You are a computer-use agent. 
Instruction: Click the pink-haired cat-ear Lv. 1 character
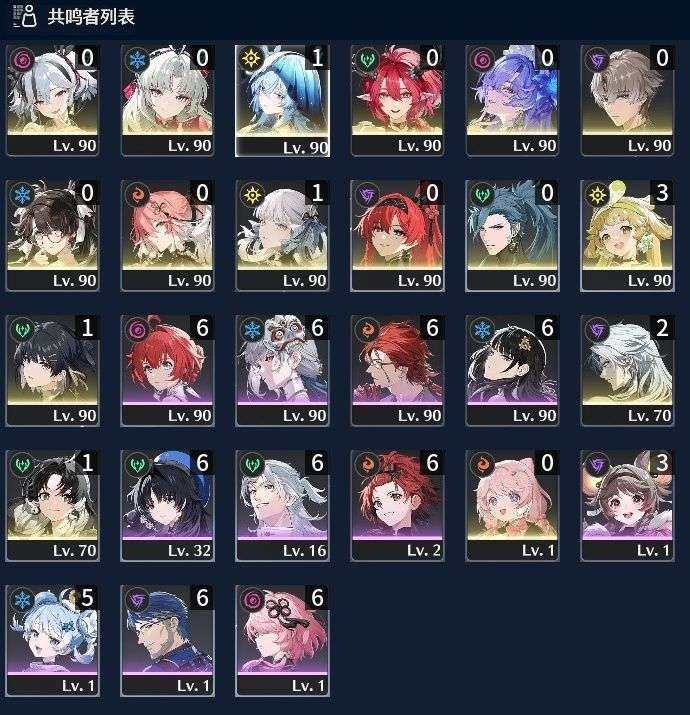click(x=512, y=506)
